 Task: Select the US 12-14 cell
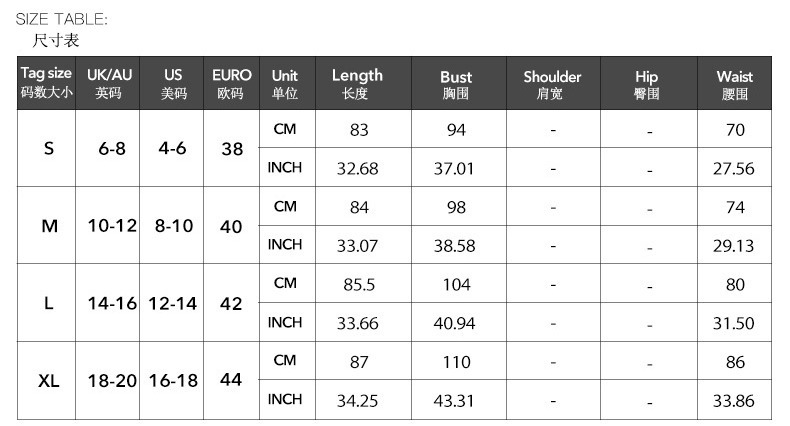[173, 304]
